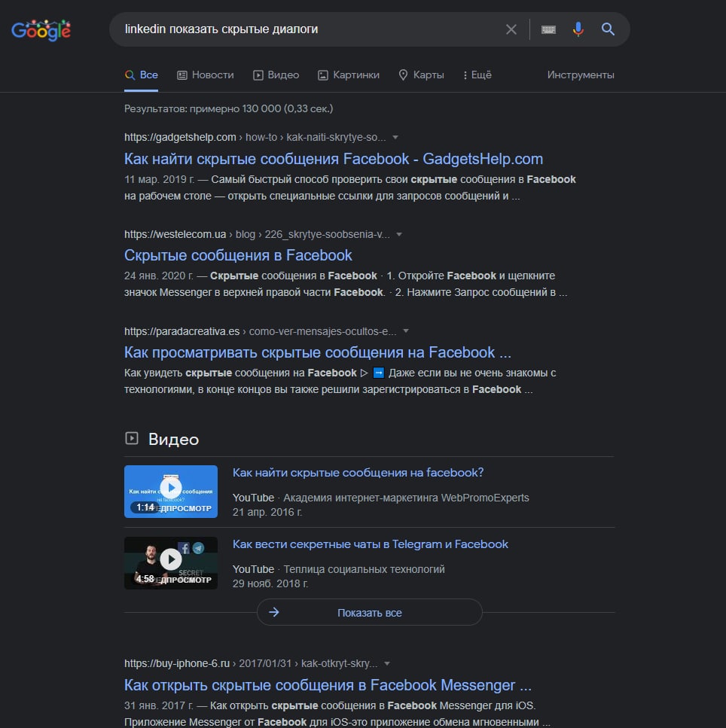
Task: Click the snippet starting '31 янв. 2017 г.'
Action: [337, 714]
